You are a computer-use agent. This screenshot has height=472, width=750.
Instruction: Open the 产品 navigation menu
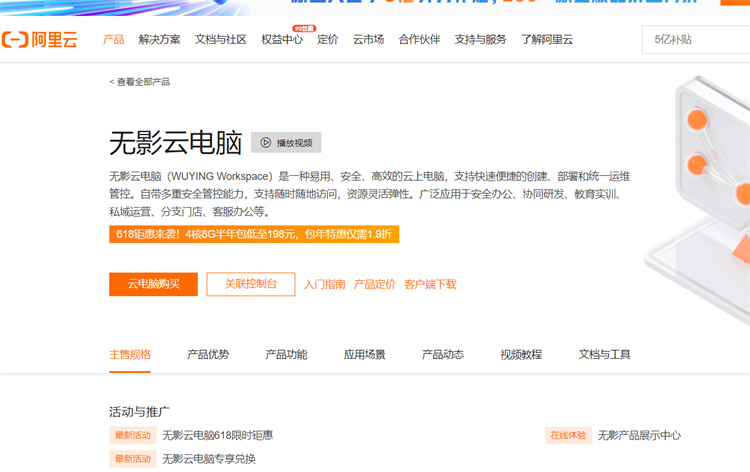[114, 40]
